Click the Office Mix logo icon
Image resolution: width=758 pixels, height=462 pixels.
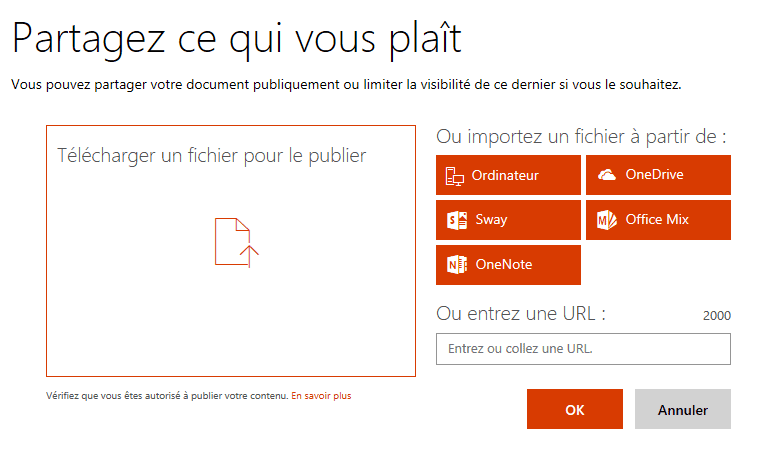click(606, 220)
